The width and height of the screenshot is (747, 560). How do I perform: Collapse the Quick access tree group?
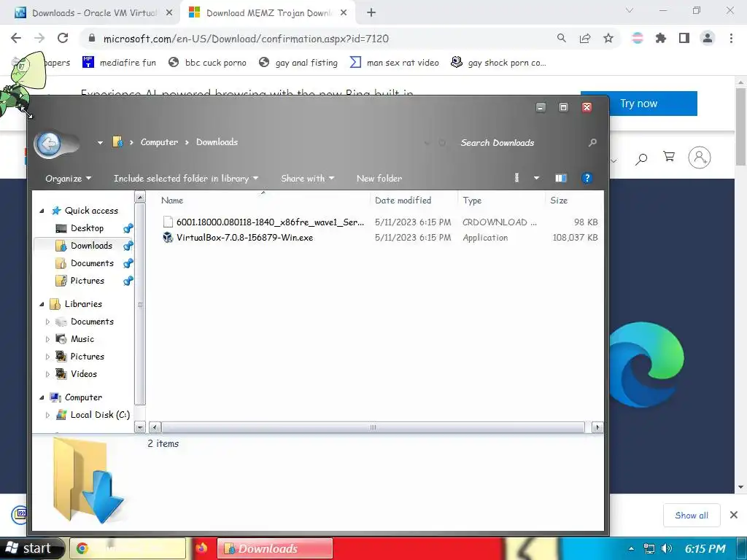pyautogui.click(x=42, y=211)
